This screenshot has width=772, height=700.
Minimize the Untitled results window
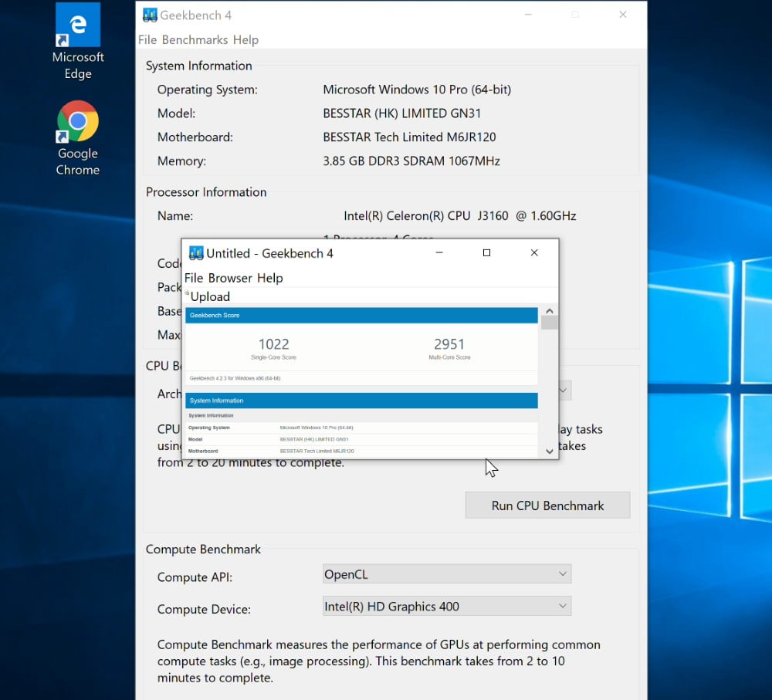[x=439, y=252]
